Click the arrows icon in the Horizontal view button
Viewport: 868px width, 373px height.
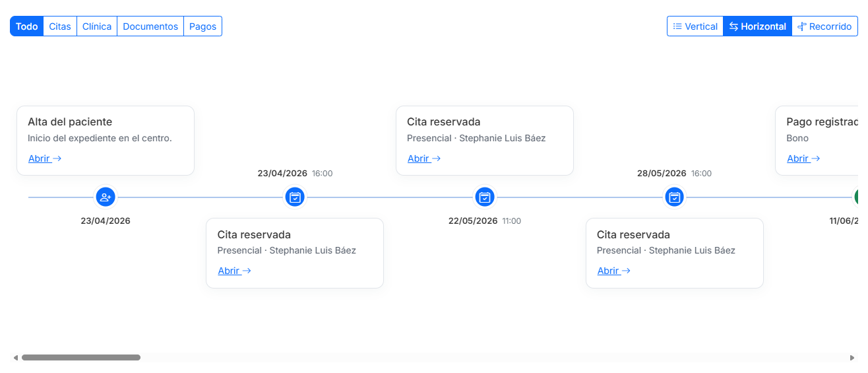pos(733,26)
